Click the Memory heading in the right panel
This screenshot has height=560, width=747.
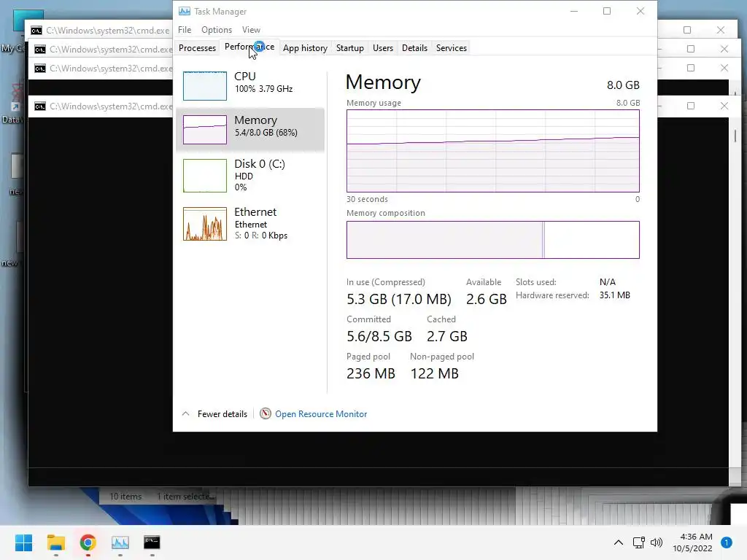click(x=383, y=82)
